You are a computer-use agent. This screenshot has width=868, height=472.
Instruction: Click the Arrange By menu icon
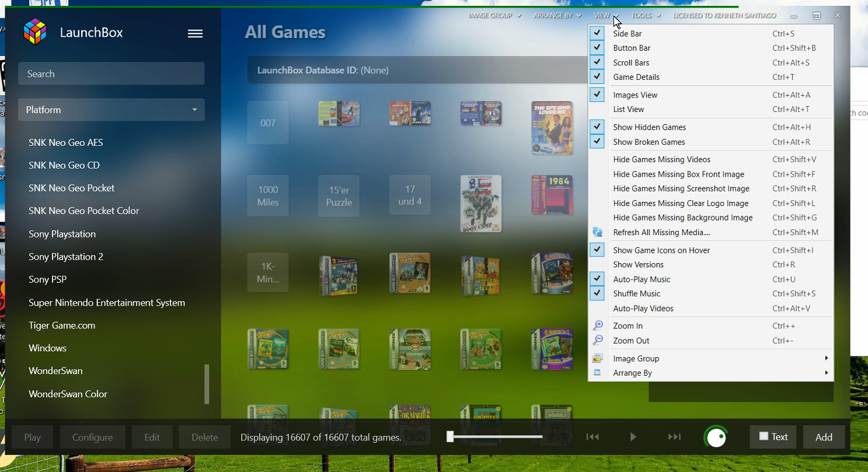coord(597,373)
